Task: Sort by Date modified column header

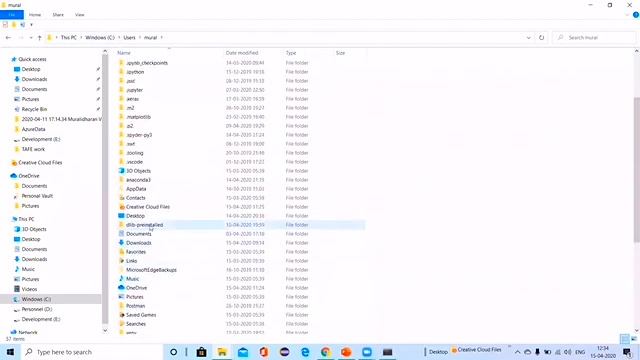Action: pos(242,53)
